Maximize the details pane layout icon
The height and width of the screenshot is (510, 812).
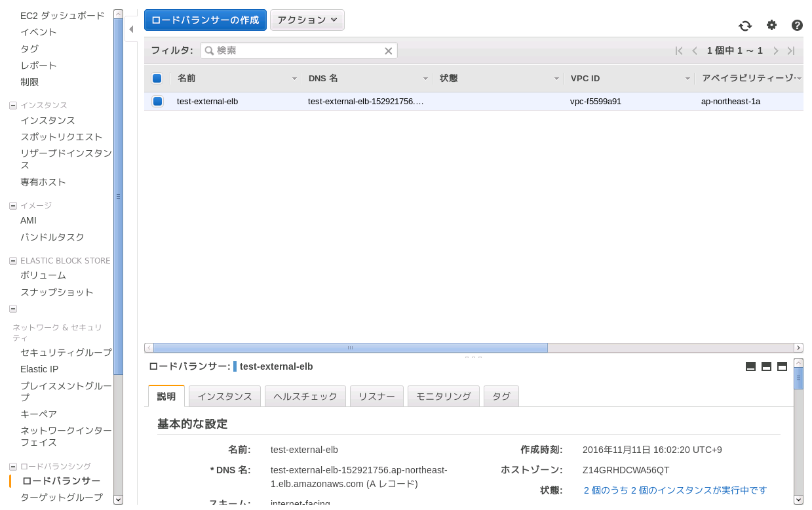782,366
